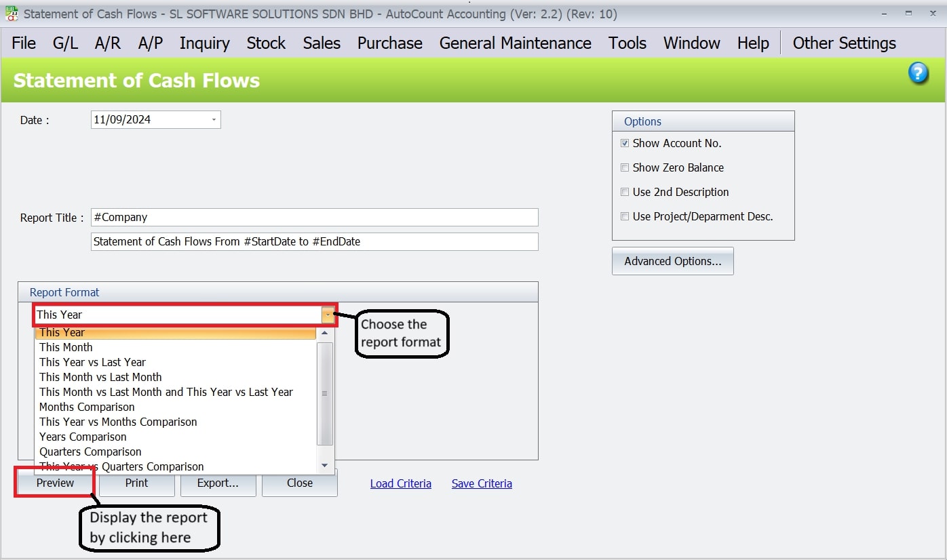Click the Save Criteria link

click(x=482, y=483)
